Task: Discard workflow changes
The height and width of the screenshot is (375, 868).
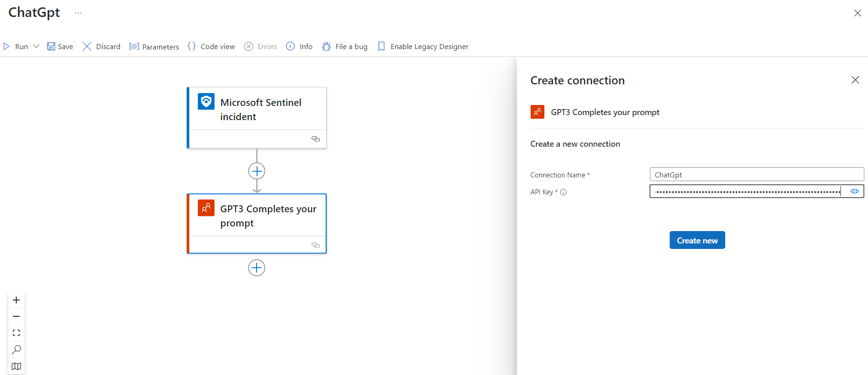Action: click(101, 46)
